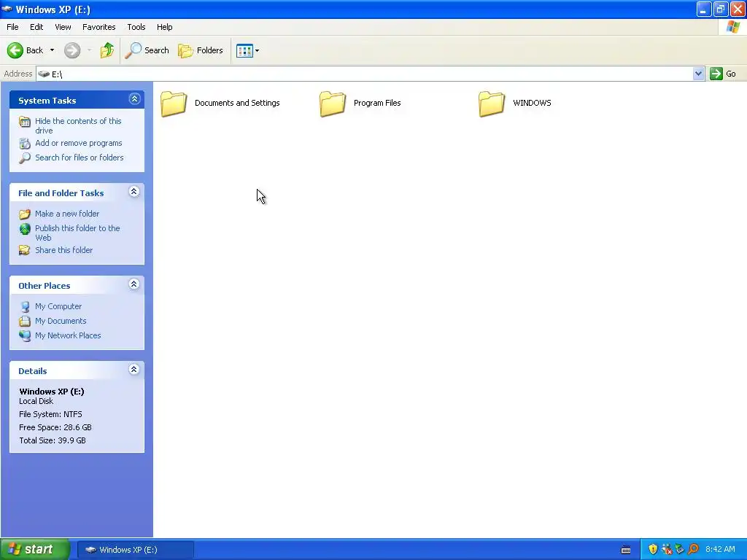This screenshot has width=747, height=560.
Task: Click the drive icon in title bar
Action: click(x=7, y=9)
